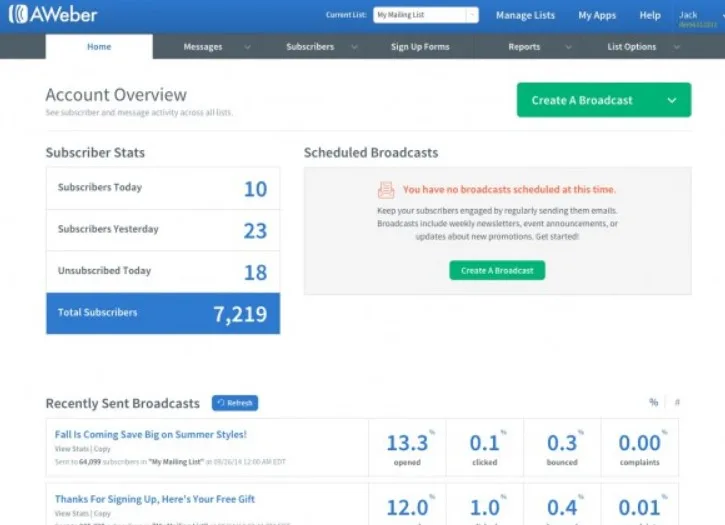Image resolution: width=725 pixels, height=525 pixels.
Task: Open My Apps in the top bar
Action: (x=597, y=15)
